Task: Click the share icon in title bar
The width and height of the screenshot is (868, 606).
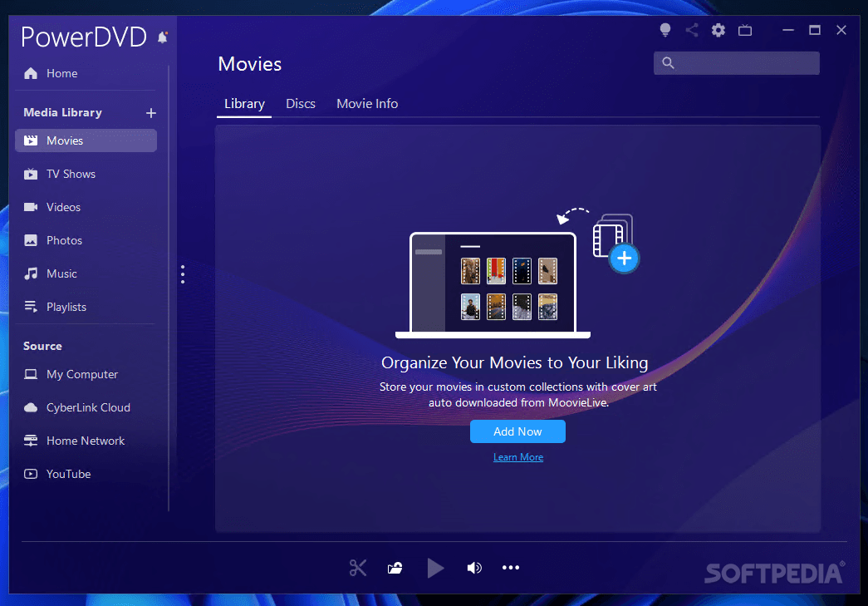Action: pos(692,30)
